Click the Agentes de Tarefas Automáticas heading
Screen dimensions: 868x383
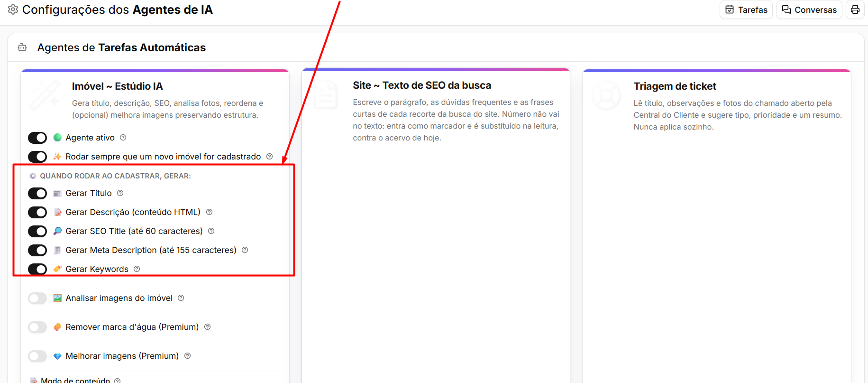[121, 47]
